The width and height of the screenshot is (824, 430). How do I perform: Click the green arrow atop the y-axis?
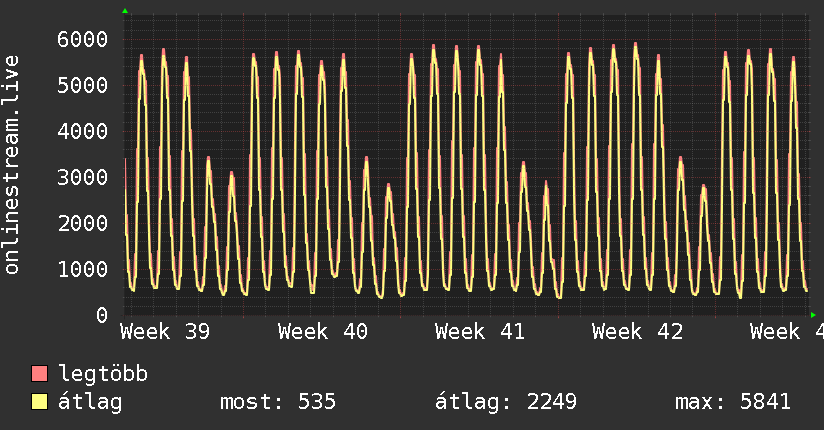coord(125,11)
